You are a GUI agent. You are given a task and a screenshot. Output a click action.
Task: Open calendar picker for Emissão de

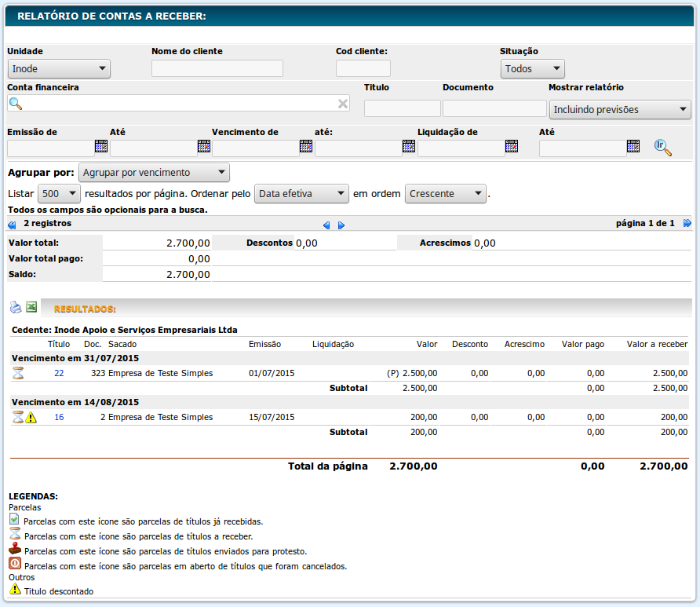[100, 146]
